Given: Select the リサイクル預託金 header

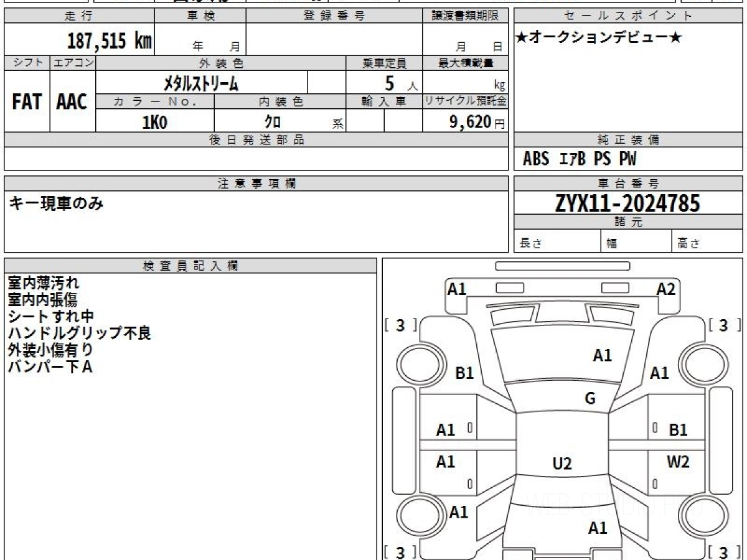Looking at the screenshot, I should (x=465, y=101).
